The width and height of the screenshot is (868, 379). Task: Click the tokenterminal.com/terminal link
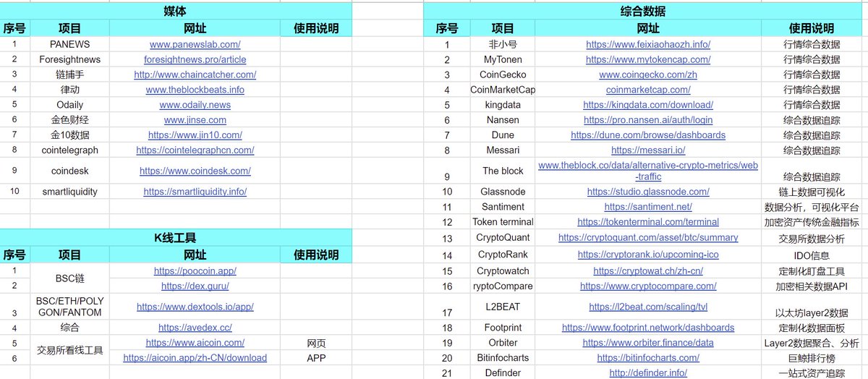(648, 222)
